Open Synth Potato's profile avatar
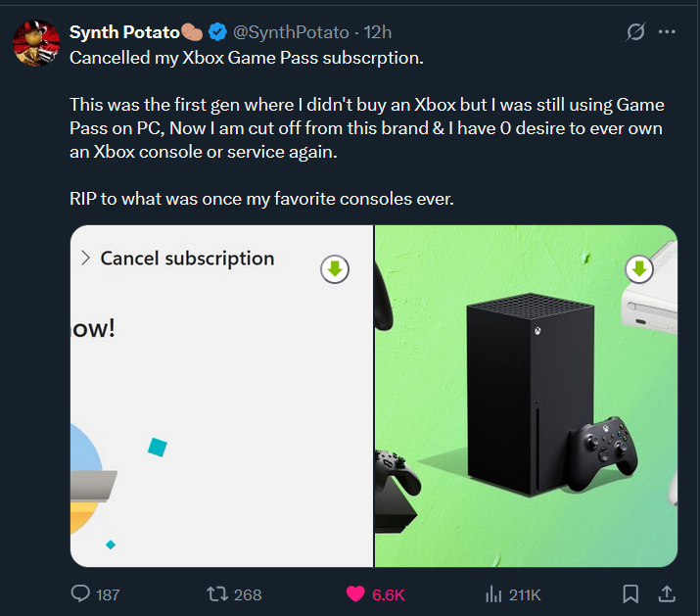700x616 pixels. coord(35,41)
